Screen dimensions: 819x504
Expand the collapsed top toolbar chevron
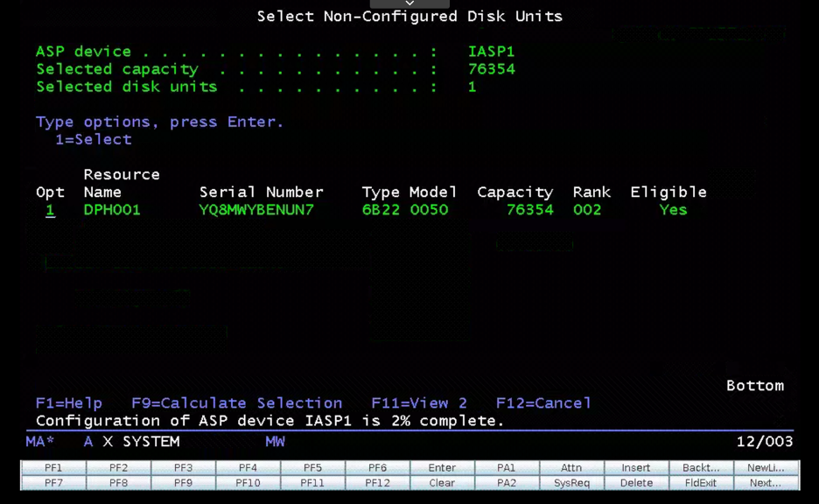pyautogui.click(x=409, y=3)
